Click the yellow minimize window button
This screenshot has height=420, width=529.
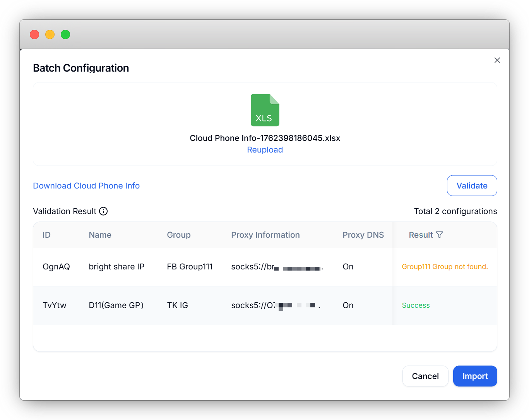click(x=50, y=34)
